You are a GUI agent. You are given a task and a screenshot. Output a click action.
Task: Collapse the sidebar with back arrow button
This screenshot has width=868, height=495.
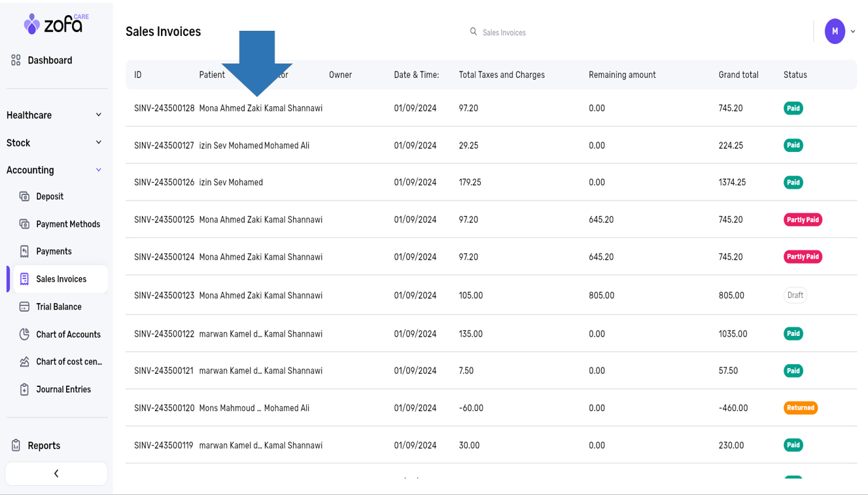(x=56, y=473)
